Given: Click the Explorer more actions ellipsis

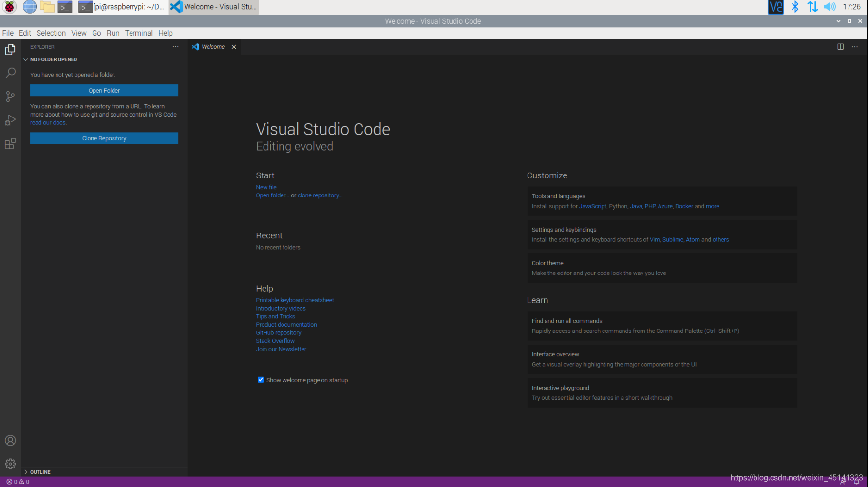Looking at the screenshot, I should pyautogui.click(x=176, y=47).
